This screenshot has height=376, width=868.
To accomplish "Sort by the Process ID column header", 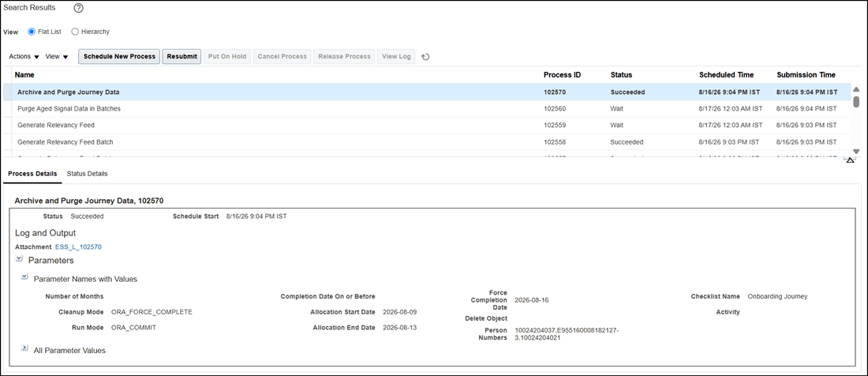I will 562,75.
